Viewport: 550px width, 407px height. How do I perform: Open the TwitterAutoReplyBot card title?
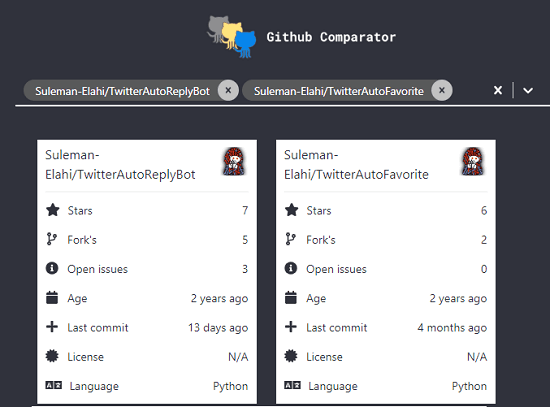120,165
